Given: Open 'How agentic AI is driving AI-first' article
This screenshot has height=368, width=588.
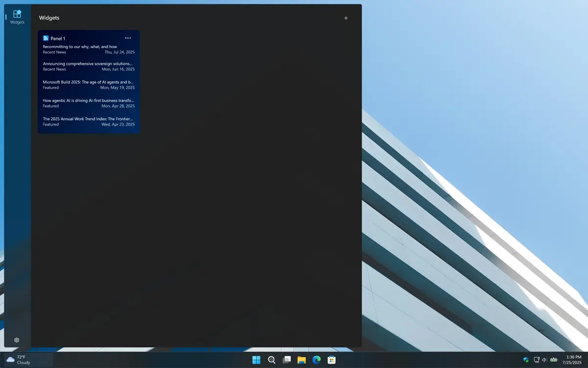Looking at the screenshot, I should click(88, 101).
